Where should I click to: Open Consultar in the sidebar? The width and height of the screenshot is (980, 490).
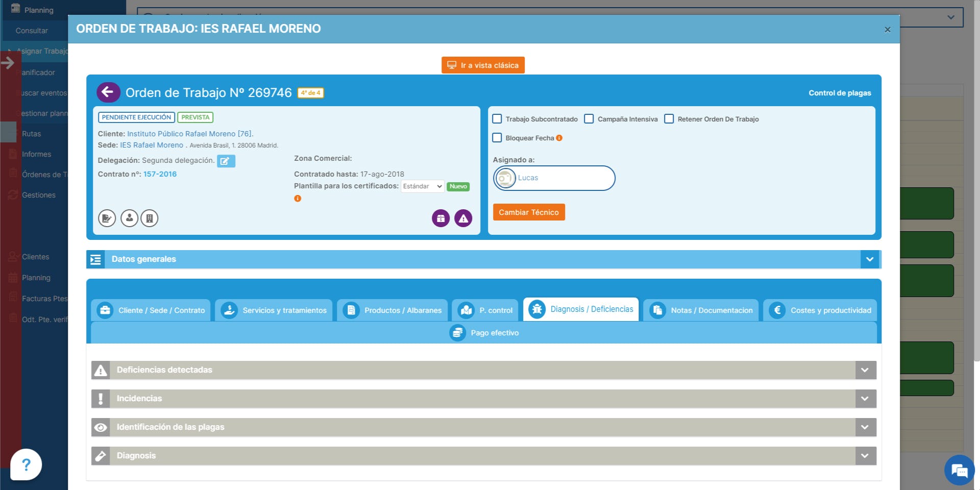32,31
